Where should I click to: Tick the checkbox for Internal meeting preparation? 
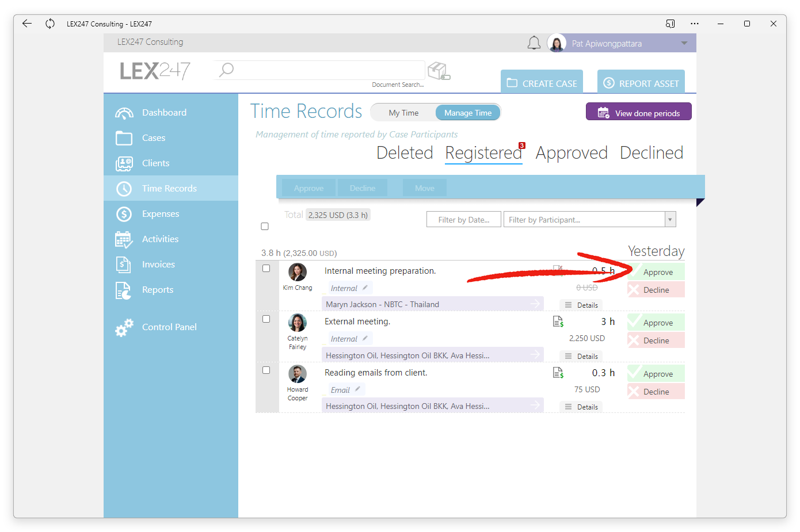pos(266,269)
